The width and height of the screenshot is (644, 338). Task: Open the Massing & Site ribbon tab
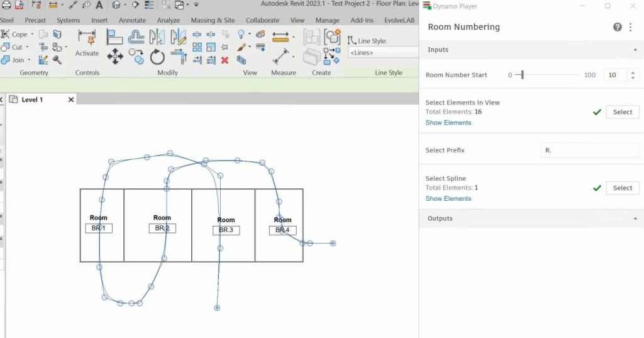pos(213,20)
